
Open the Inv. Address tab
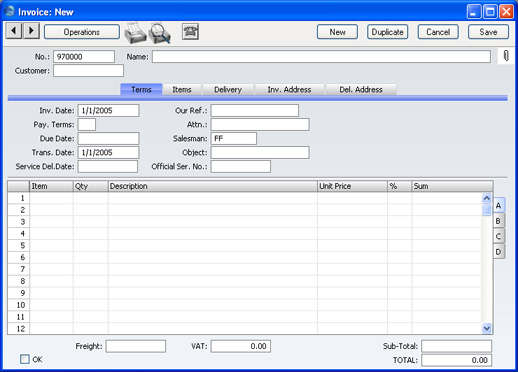tap(289, 89)
